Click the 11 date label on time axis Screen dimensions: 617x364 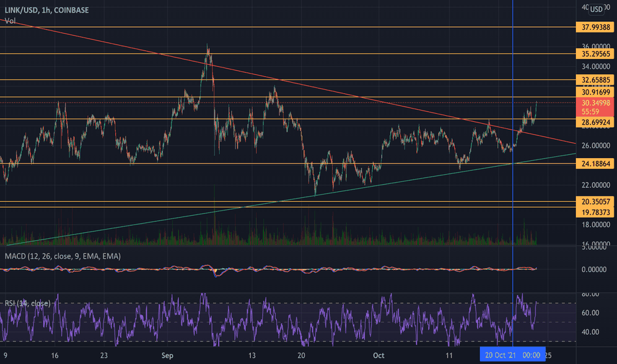[449, 355]
